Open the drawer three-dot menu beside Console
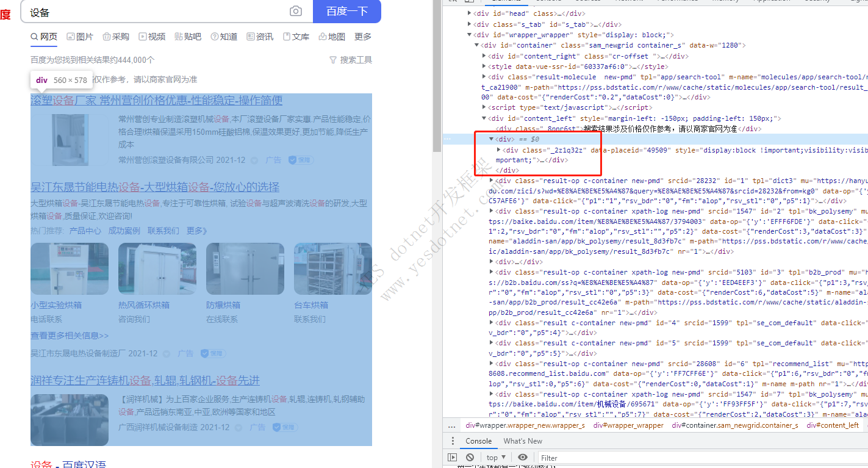The width and height of the screenshot is (868, 468). tap(452, 441)
